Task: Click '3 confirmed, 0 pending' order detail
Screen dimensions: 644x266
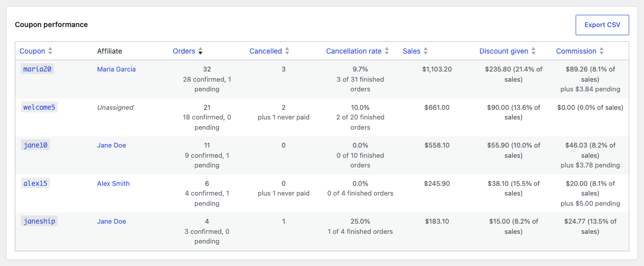Action: [207, 236]
